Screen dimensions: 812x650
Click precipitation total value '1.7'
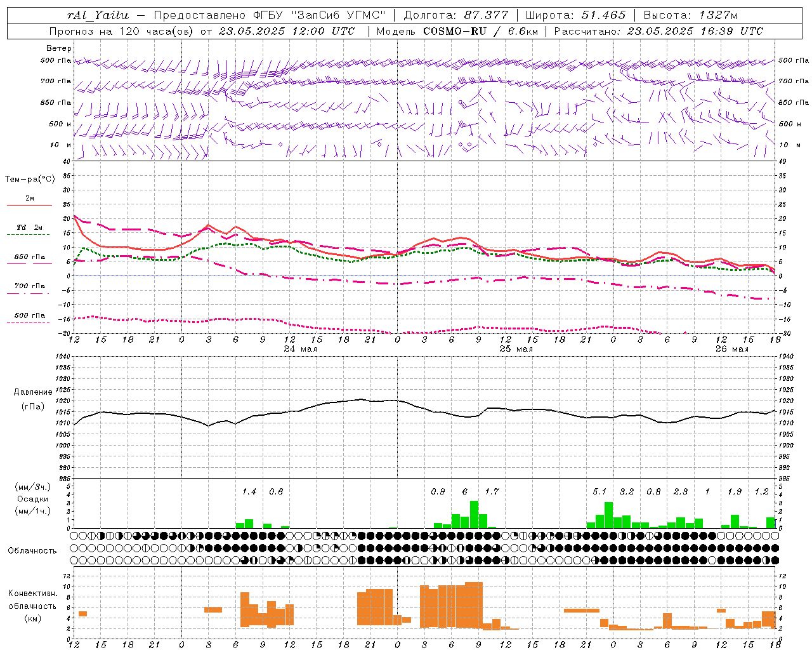pyautogui.click(x=492, y=491)
